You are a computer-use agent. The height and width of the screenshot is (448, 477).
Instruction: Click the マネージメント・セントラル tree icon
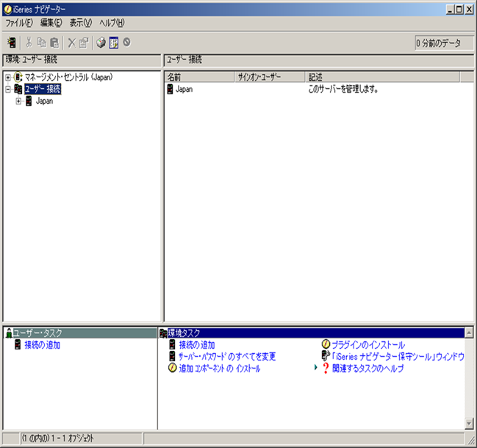click(x=18, y=77)
